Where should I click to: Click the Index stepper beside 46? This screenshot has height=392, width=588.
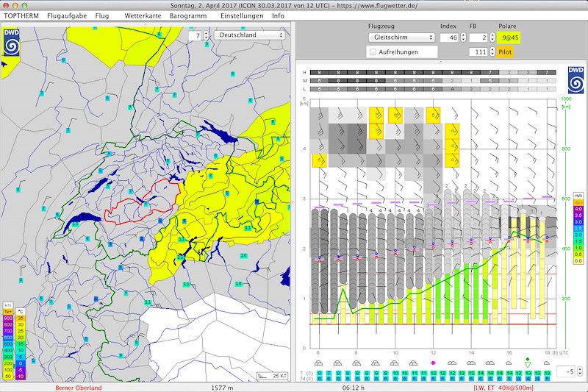[463, 38]
